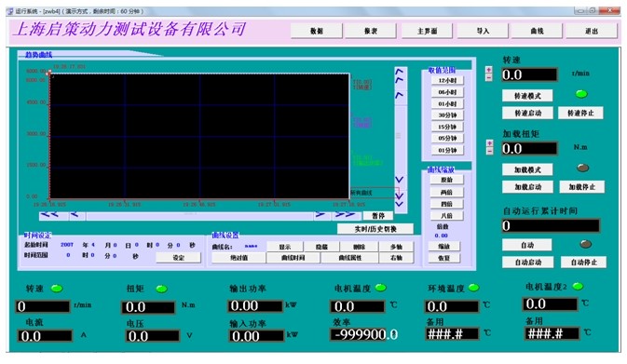The image size is (627, 364).
Task: Click the 转速启动 start button
Action: pos(527,113)
